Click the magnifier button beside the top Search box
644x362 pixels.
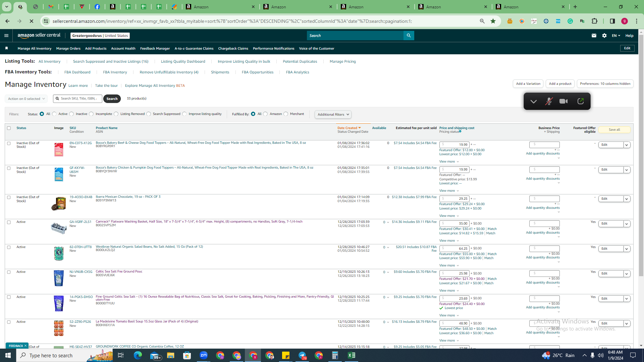point(409,36)
